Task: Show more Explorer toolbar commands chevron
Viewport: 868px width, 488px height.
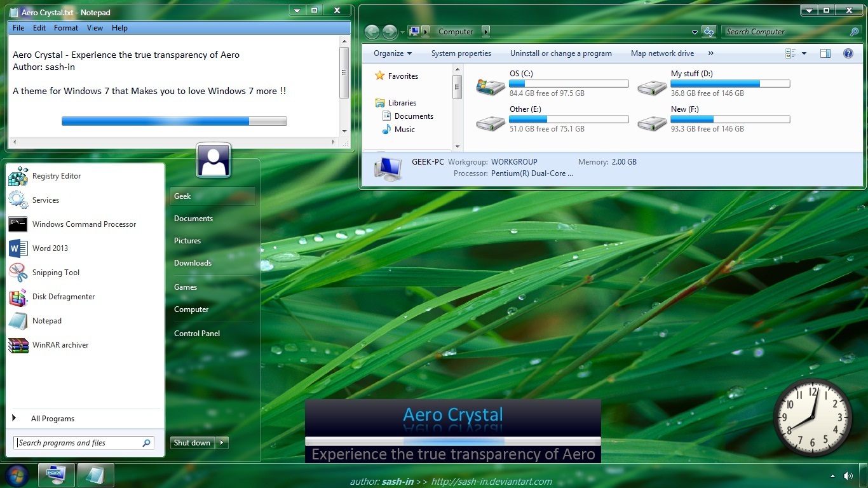Action: click(x=710, y=53)
